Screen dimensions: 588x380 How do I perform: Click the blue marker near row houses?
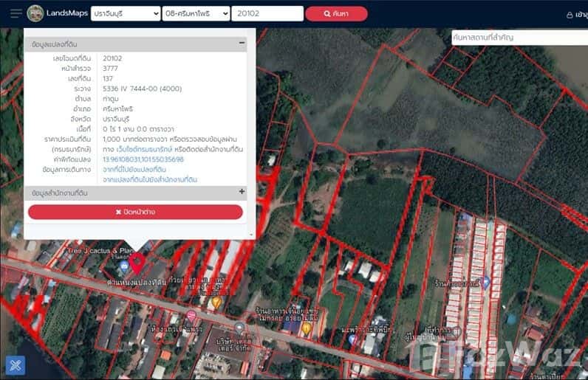[x=485, y=282]
